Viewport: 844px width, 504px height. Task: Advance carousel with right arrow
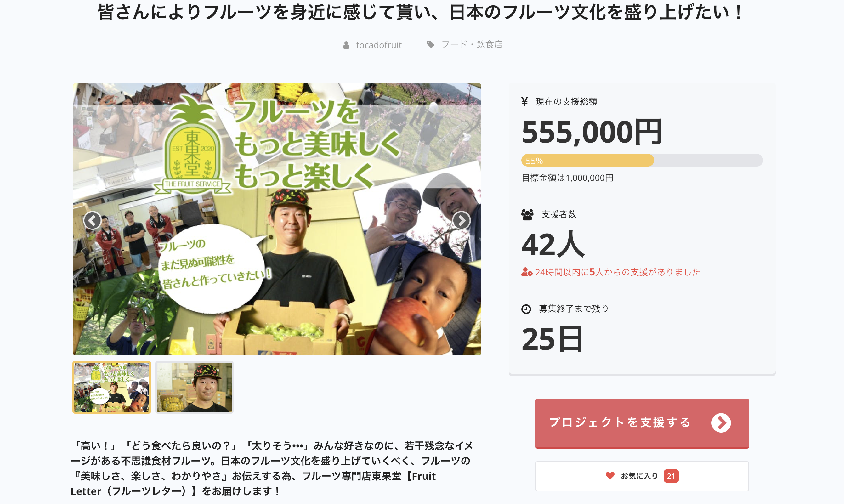[x=461, y=220]
